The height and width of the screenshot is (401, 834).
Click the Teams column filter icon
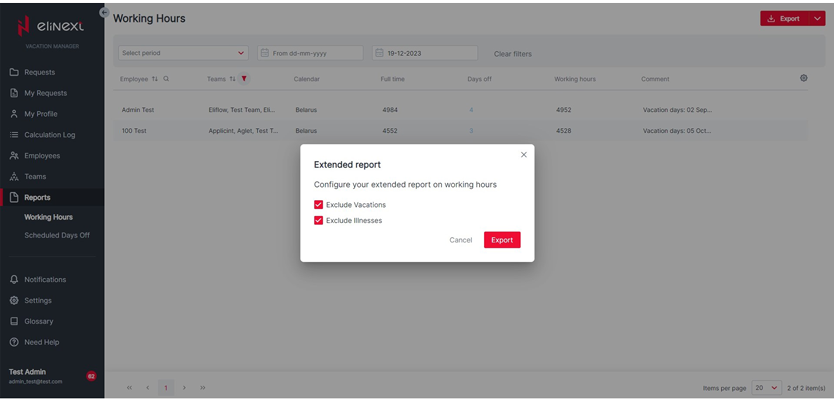(x=244, y=79)
